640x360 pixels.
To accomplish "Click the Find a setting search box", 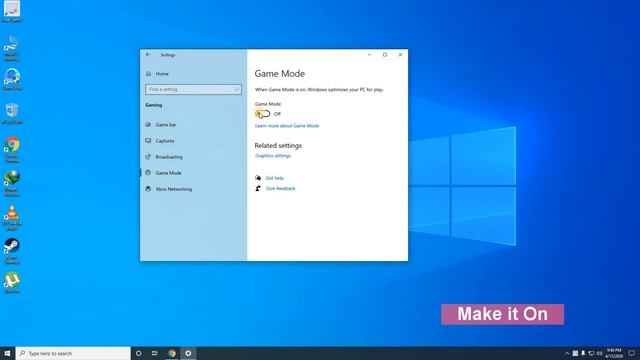I will (193, 89).
